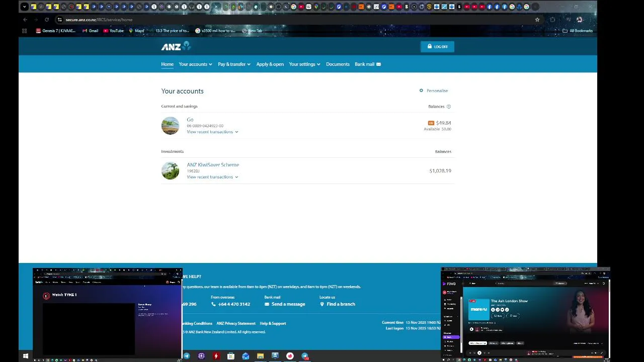Click The Ash London Show title in rova
644x362 pixels.
(x=509, y=301)
